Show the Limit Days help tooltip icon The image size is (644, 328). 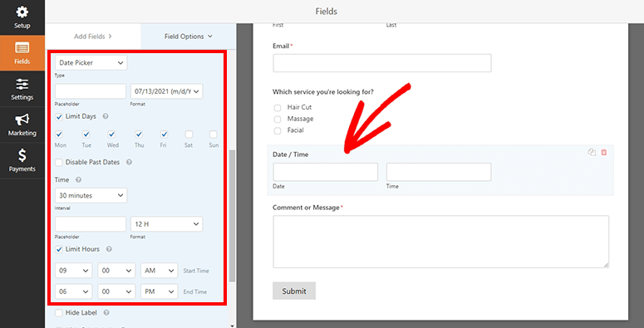pyautogui.click(x=106, y=116)
